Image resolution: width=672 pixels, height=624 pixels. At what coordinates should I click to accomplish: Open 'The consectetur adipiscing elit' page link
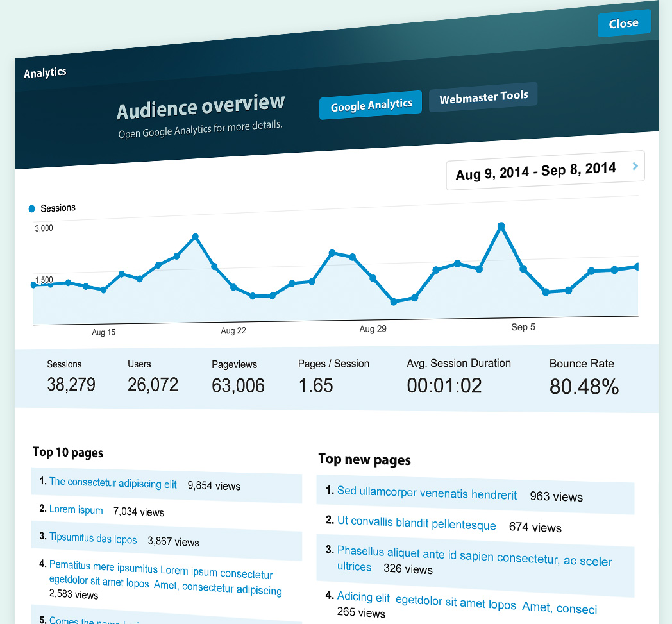113,483
